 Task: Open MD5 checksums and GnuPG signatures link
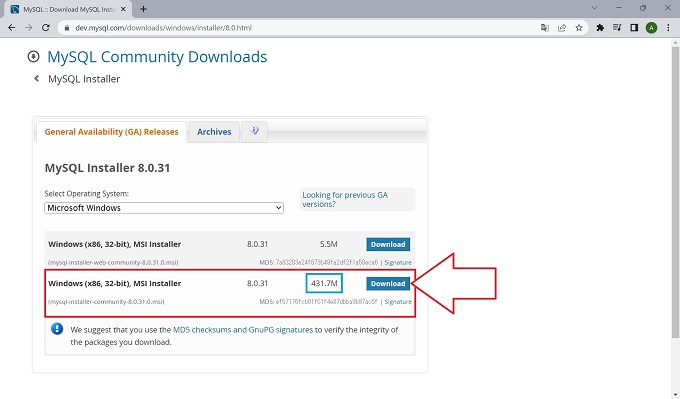tap(243, 330)
